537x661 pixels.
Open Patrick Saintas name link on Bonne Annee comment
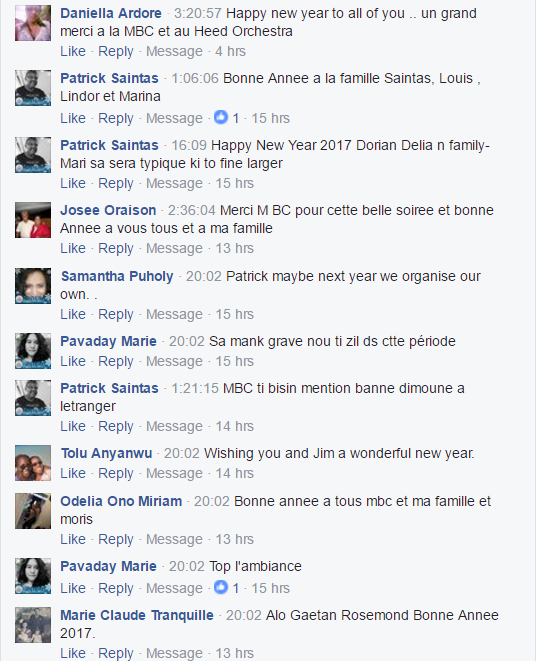click(109, 78)
